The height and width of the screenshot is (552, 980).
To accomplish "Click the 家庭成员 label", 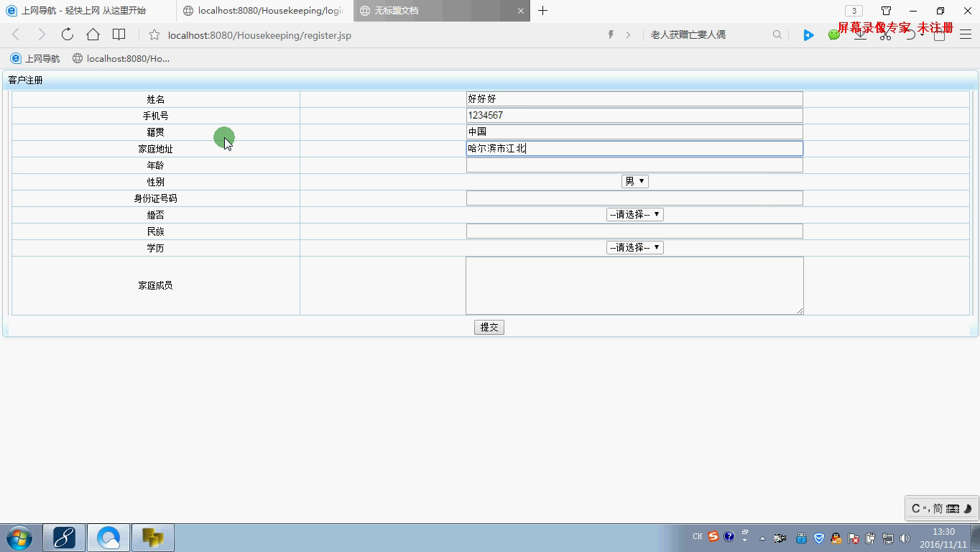I will click(x=155, y=285).
